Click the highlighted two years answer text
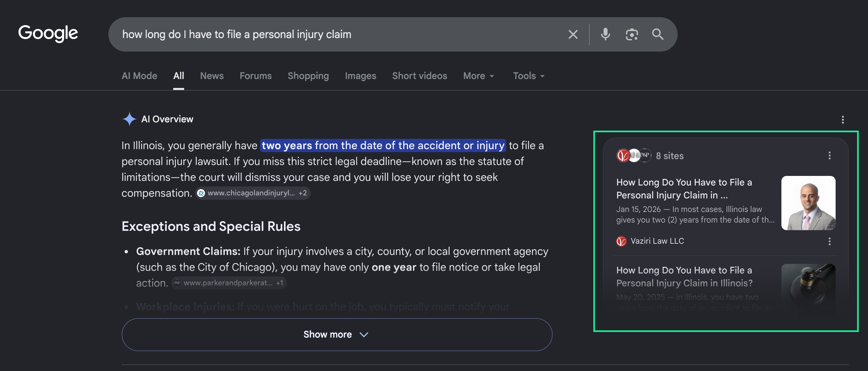The image size is (868, 371). 383,145
